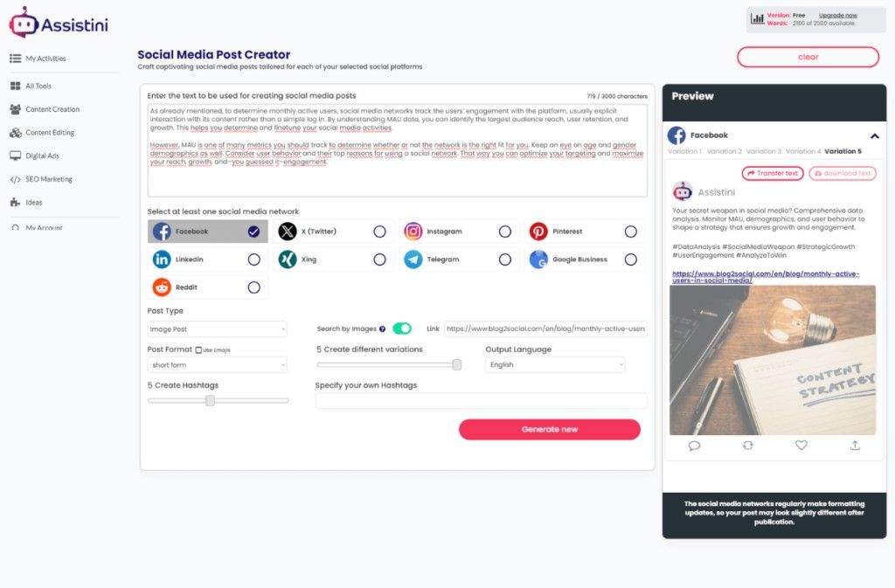The height and width of the screenshot is (588, 895).
Task: Open the Output Language dropdown
Action: pyautogui.click(x=555, y=365)
